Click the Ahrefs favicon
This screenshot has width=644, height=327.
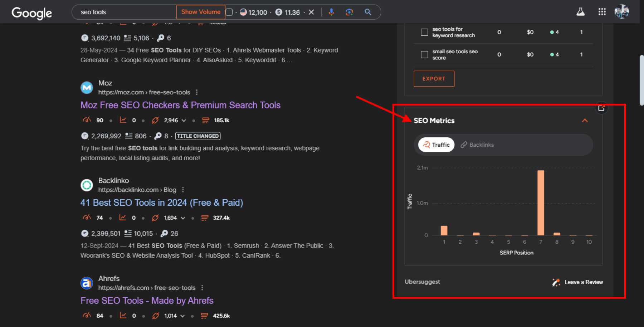point(87,283)
